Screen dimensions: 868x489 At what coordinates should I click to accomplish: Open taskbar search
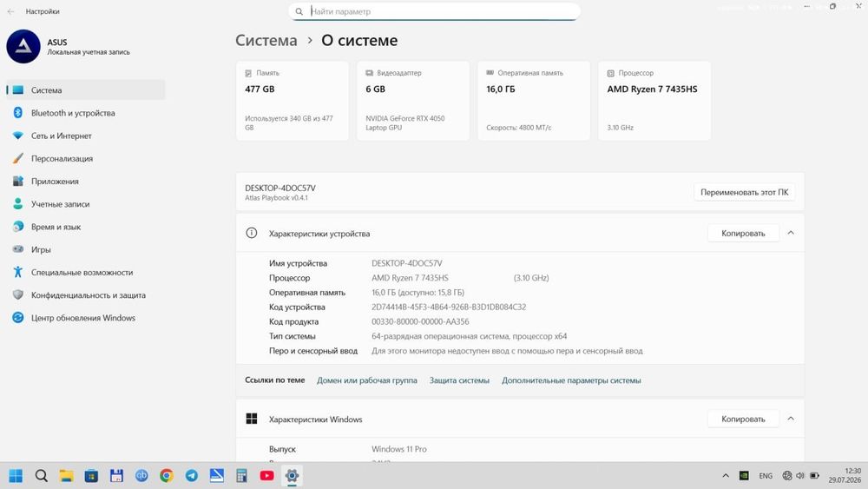[x=41, y=476]
